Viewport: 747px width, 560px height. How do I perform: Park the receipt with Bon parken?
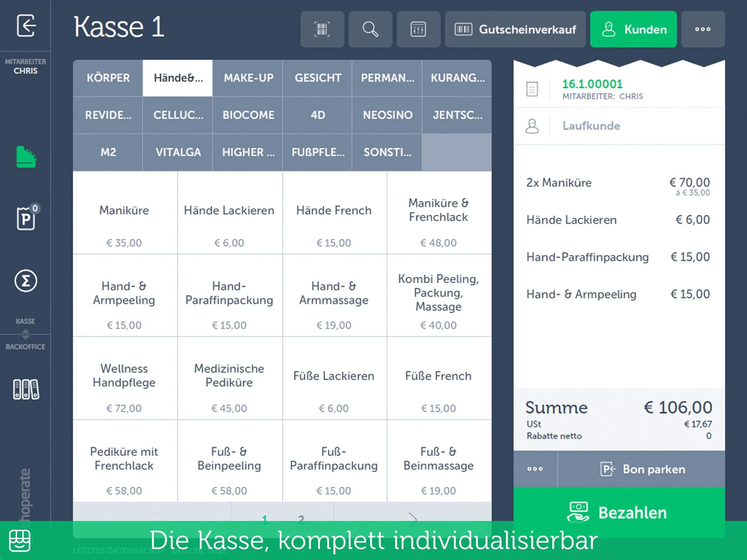(x=642, y=469)
